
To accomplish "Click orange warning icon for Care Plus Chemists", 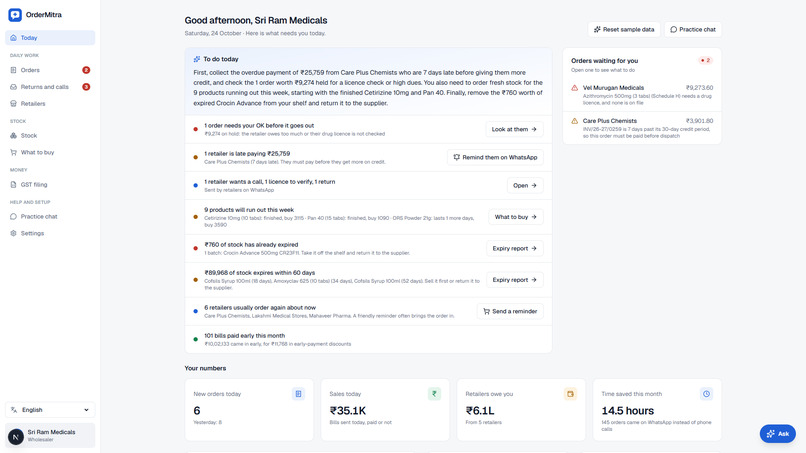I will 575,121.
